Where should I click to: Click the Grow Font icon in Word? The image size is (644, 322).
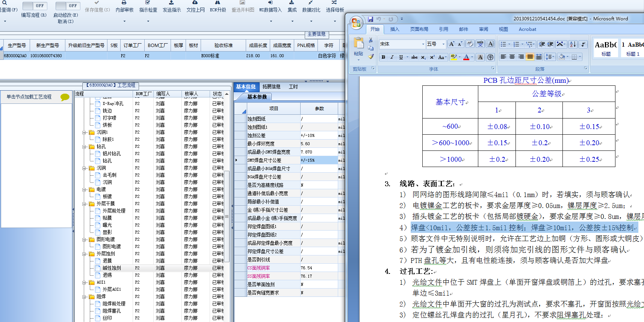coord(452,44)
